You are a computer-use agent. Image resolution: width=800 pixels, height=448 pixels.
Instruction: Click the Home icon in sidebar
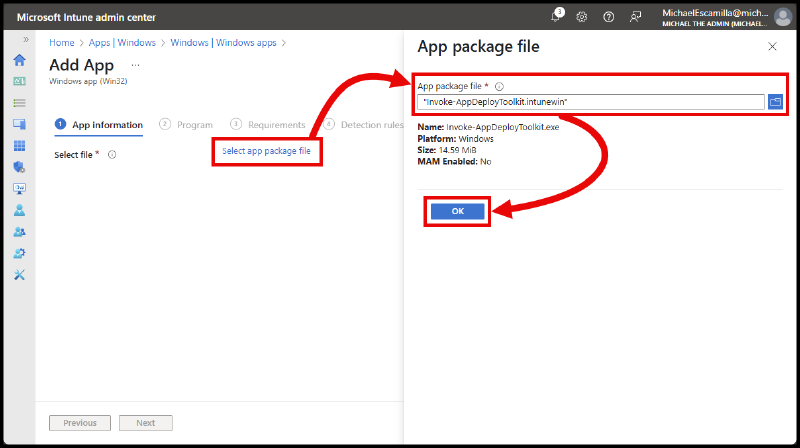[x=19, y=60]
